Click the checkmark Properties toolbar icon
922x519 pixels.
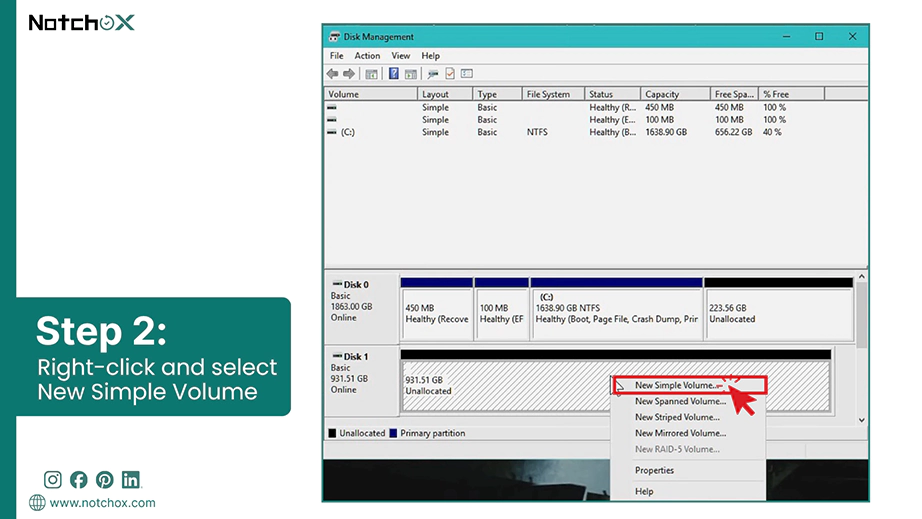(450, 73)
